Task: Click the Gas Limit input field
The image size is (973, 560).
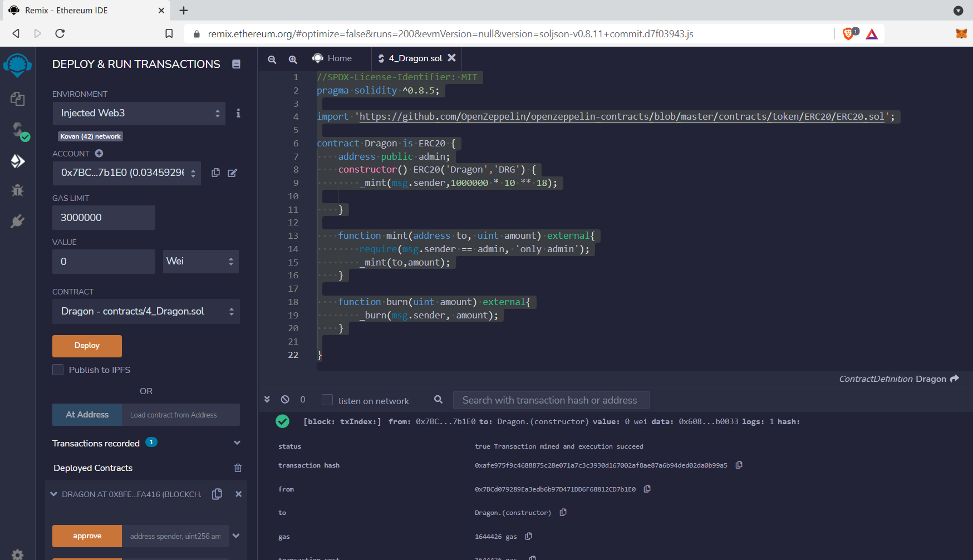Action: tap(104, 218)
